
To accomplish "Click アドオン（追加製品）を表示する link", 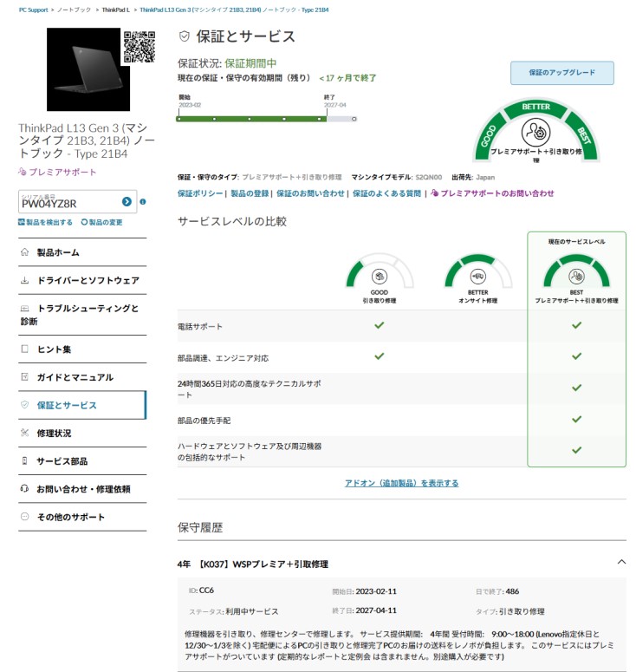I will click(x=402, y=484).
